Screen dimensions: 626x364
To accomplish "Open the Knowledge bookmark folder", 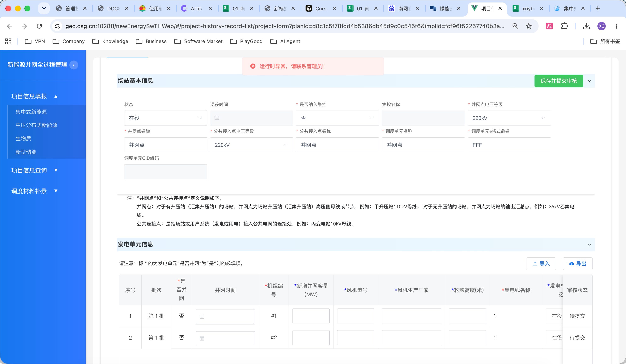I will (x=110, y=41).
